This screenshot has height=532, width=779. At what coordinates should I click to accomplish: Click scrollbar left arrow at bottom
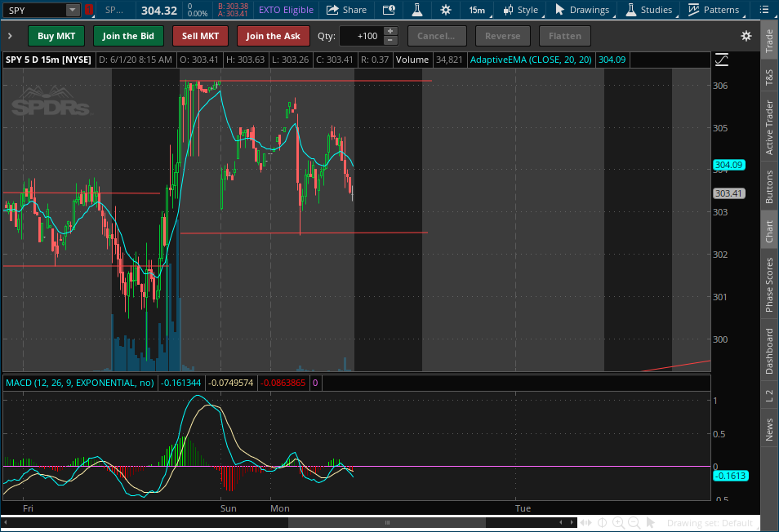6,522
